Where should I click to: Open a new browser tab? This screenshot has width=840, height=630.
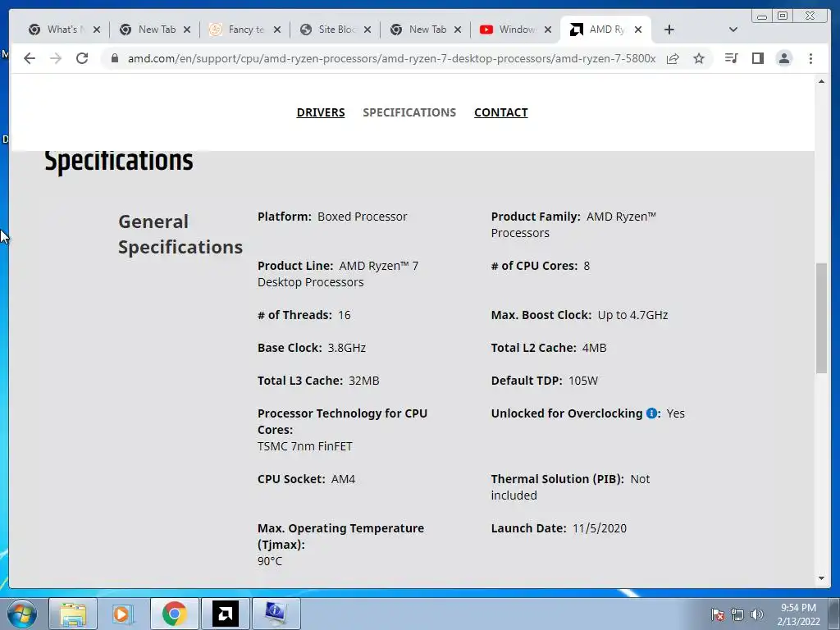point(669,30)
